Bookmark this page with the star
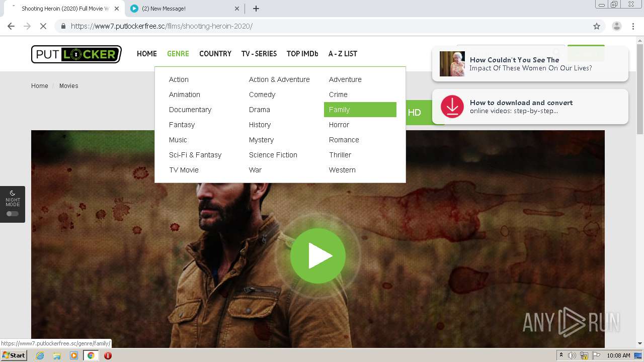Viewport: 644px width, 362px height. coord(597,26)
